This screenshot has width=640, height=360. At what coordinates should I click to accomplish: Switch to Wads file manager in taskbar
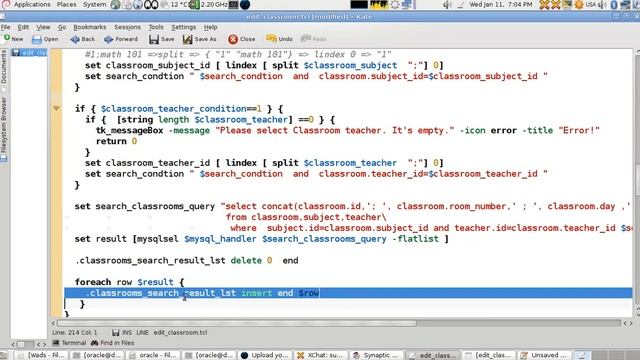point(42,355)
